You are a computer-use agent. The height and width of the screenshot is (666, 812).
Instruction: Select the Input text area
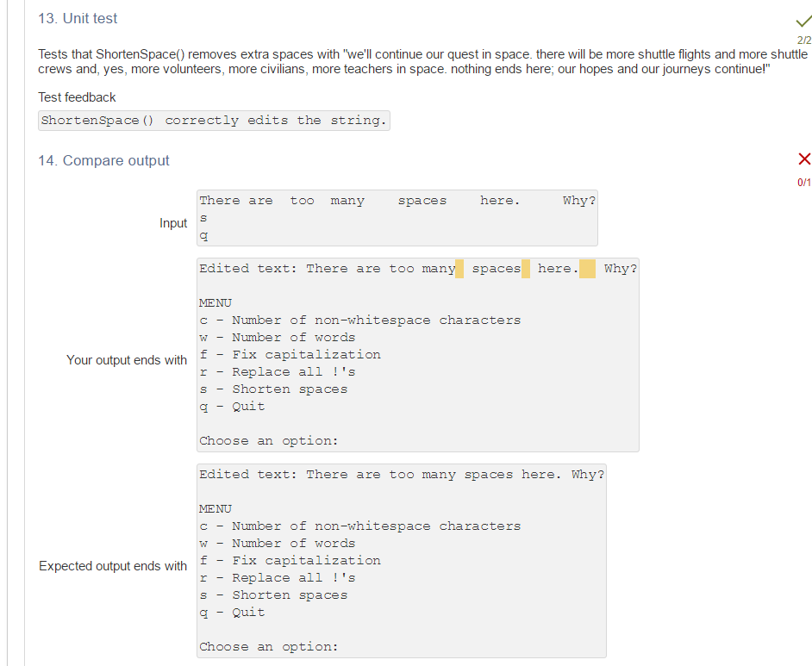tap(397, 217)
